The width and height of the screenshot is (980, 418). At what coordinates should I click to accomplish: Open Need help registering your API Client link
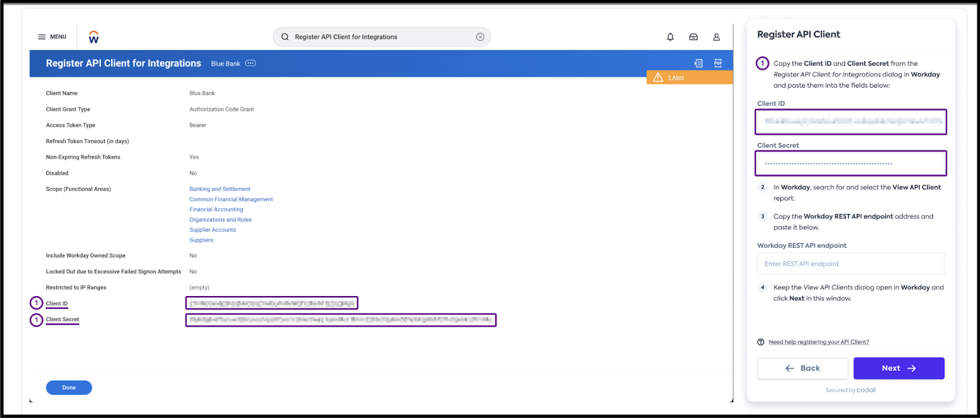[819, 342]
